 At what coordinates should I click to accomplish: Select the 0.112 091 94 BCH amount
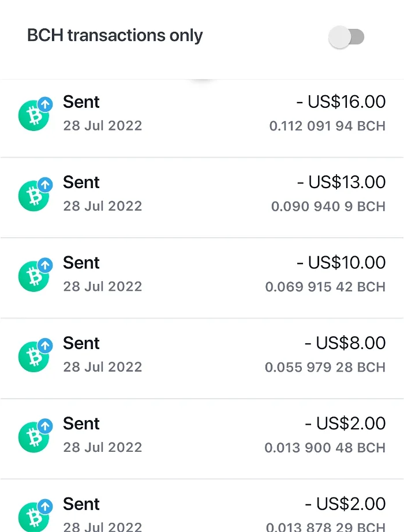[327, 126]
